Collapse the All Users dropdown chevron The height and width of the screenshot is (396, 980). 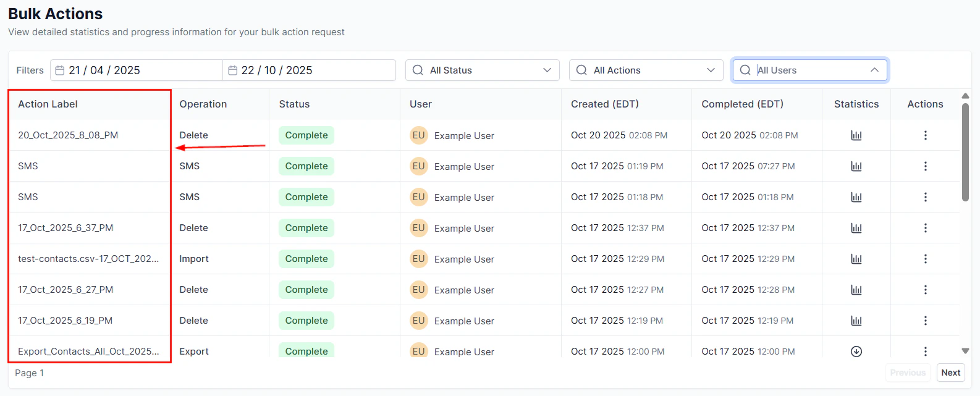tap(874, 70)
